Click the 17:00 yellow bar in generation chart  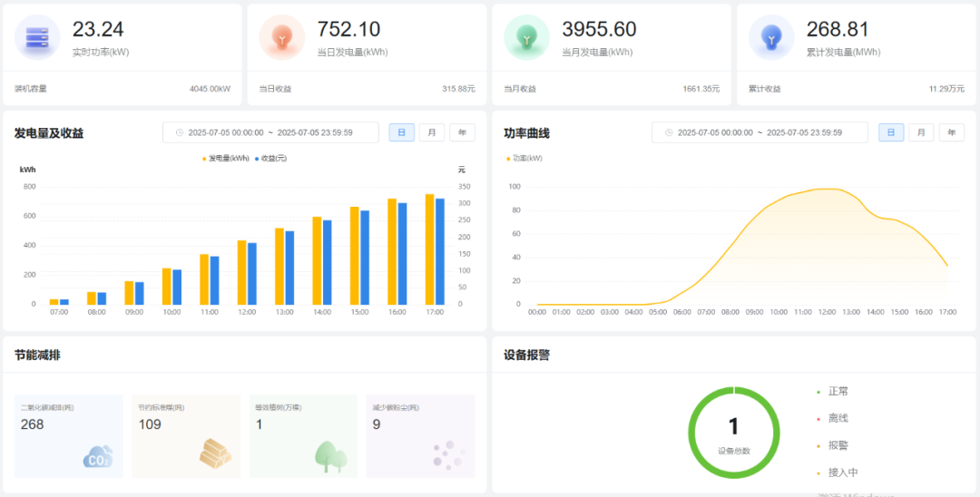pos(430,249)
